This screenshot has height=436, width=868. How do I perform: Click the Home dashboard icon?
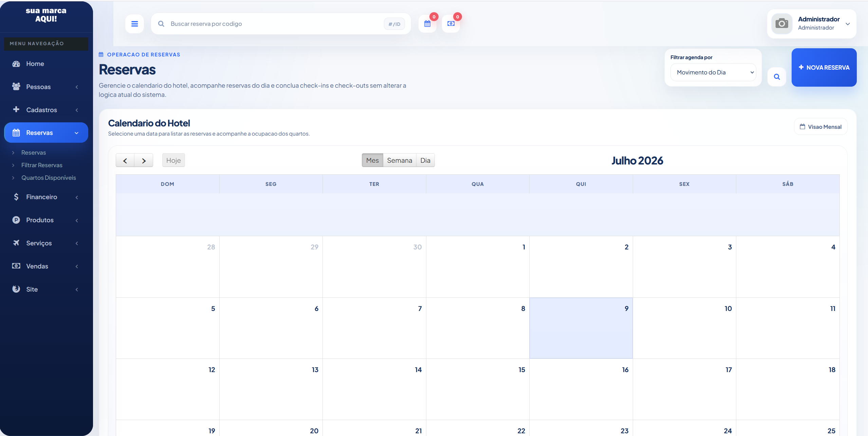[x=16, y=64]
